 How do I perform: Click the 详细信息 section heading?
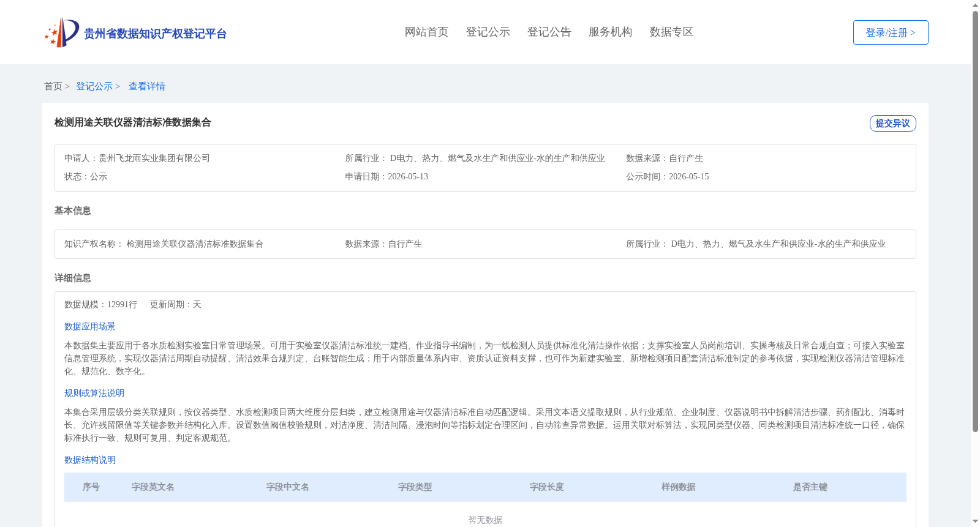73,278
